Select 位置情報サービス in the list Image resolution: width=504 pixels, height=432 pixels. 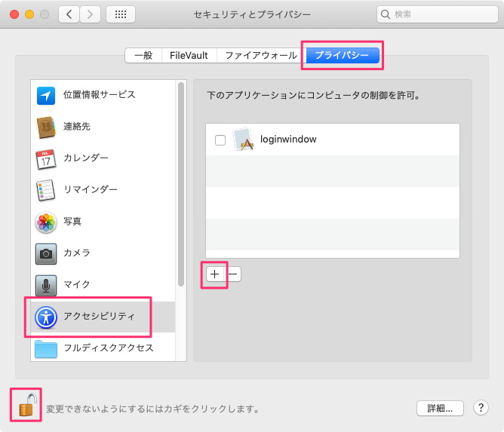pyautogui.click(x=103, y=96)
